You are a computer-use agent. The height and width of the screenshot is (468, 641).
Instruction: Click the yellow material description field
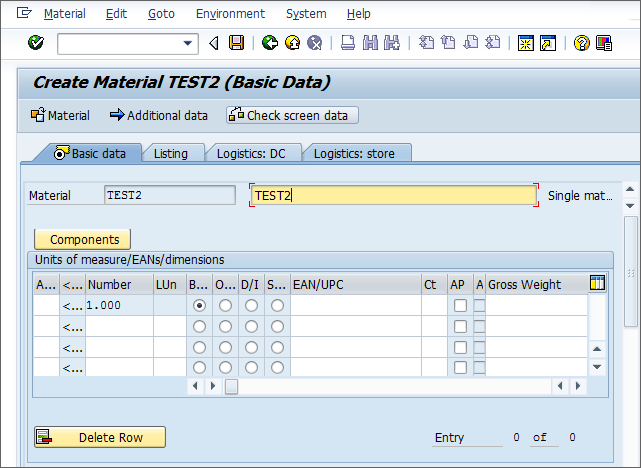[x=394, y=195]
